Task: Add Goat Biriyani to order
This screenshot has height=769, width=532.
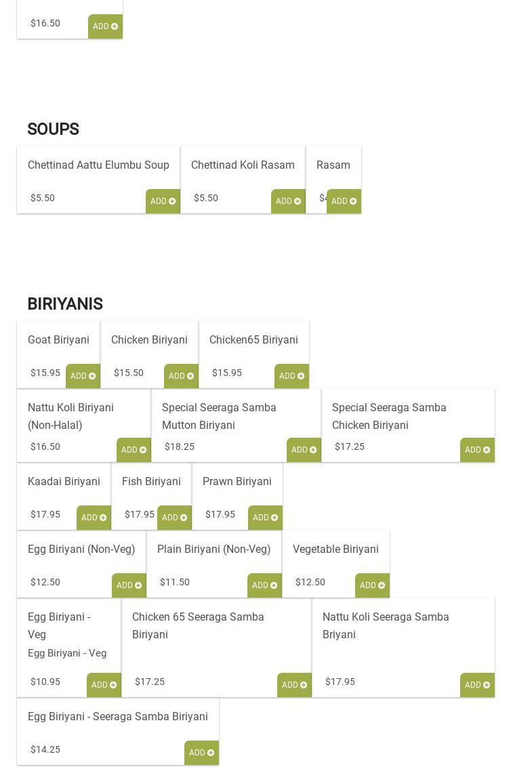Action: tap(83, 376)
